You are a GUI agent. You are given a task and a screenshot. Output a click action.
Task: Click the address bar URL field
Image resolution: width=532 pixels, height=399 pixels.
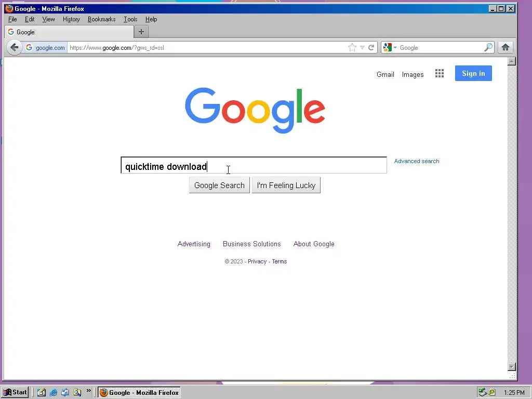coord(207,47)
